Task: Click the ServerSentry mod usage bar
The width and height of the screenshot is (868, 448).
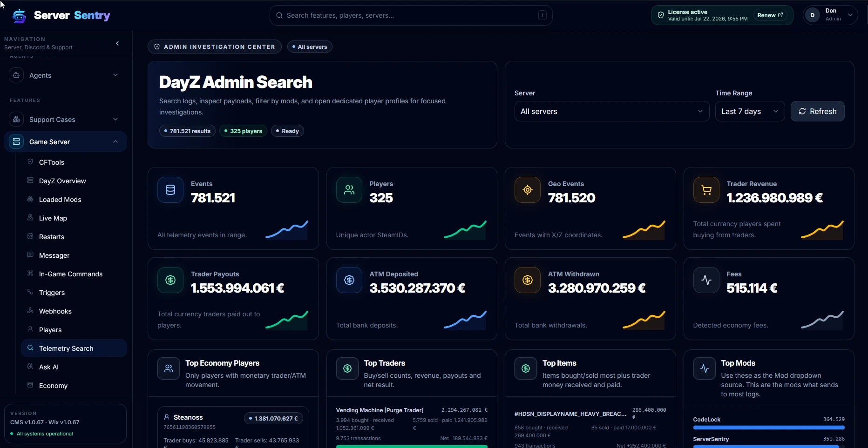Action: click(x=769, y=447)
